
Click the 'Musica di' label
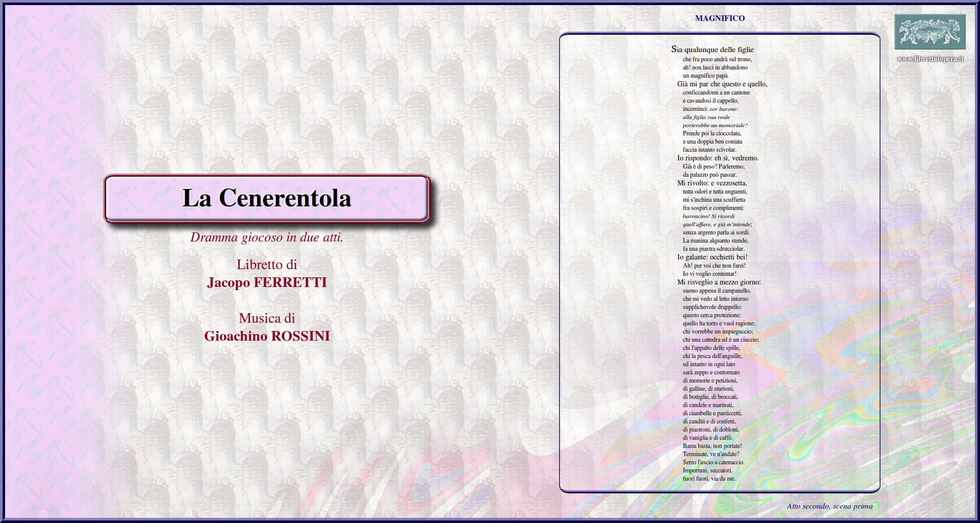[267, 318]
